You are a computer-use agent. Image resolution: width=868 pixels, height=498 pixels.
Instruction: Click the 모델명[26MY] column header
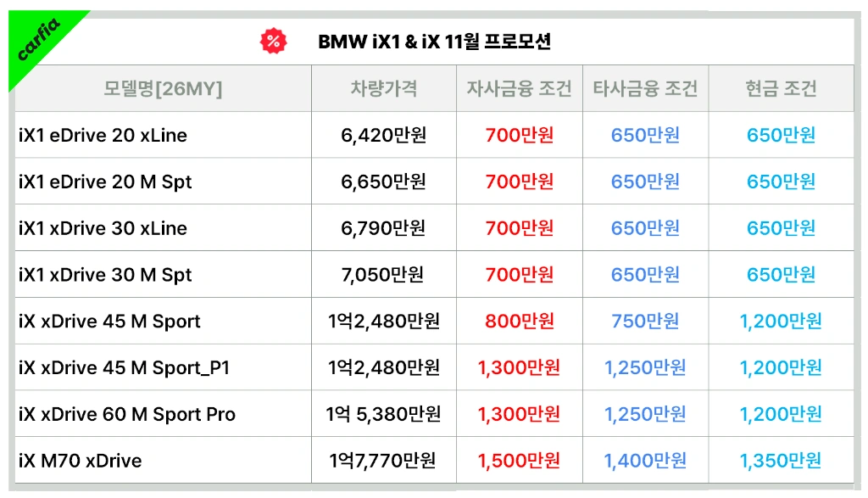click(163, 88)
